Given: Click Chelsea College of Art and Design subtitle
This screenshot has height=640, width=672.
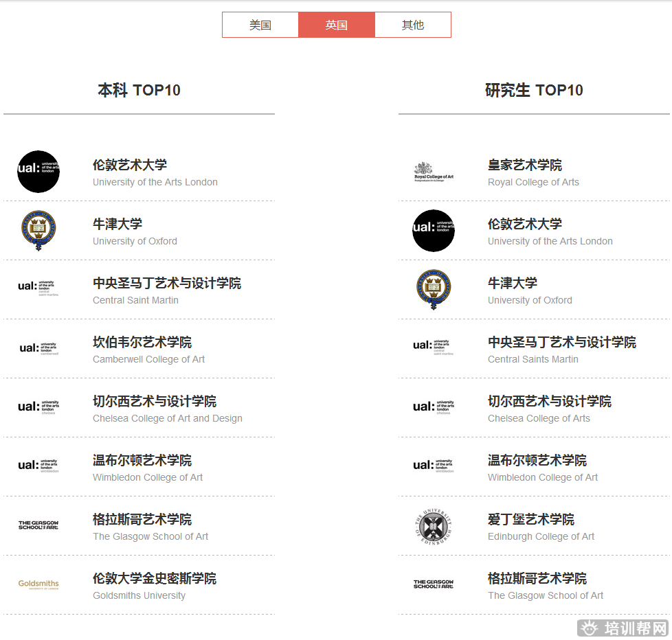Looking at the screenshot, I should coord(168,418).
